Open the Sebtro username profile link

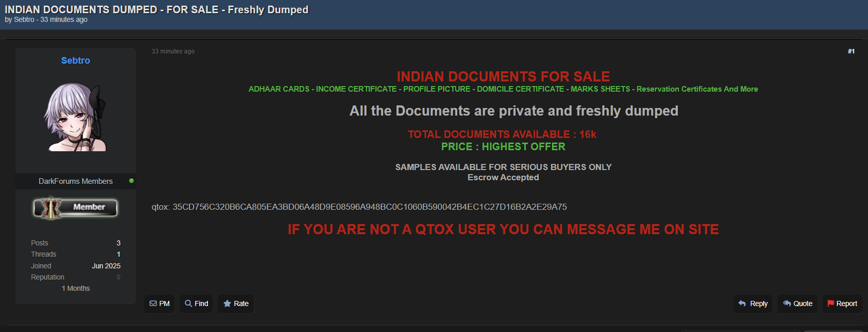75,61
